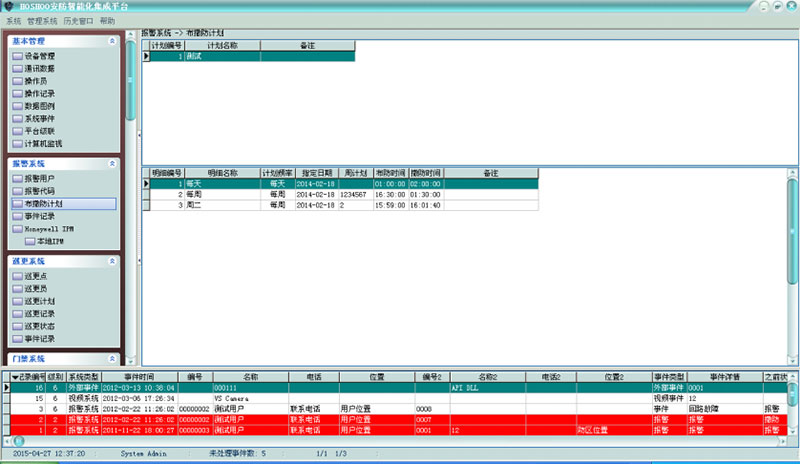Collapse the 巡更系统 panel section
The image size is (800, 464).
pyautogui.click(x=112, y=261)
